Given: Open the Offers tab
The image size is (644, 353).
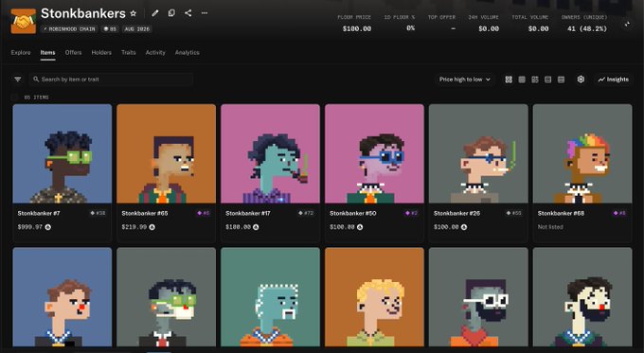Looking at the screenshot, I should pyautogui.click(x=73, y=53).
